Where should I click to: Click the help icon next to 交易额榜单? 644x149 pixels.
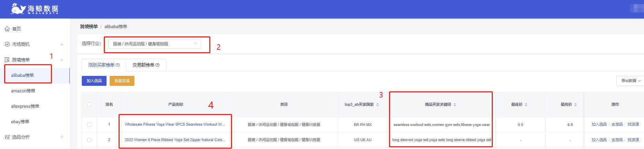coord(158,65)
